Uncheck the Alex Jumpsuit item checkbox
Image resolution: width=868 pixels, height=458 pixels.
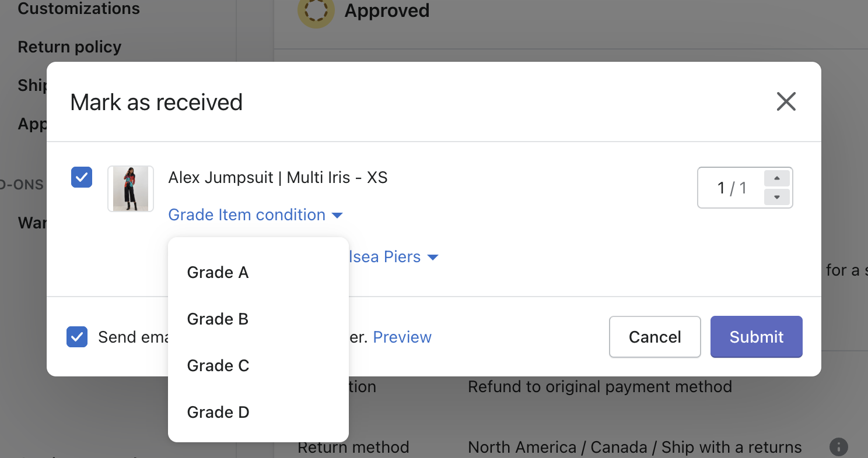[x=82, y=177]
